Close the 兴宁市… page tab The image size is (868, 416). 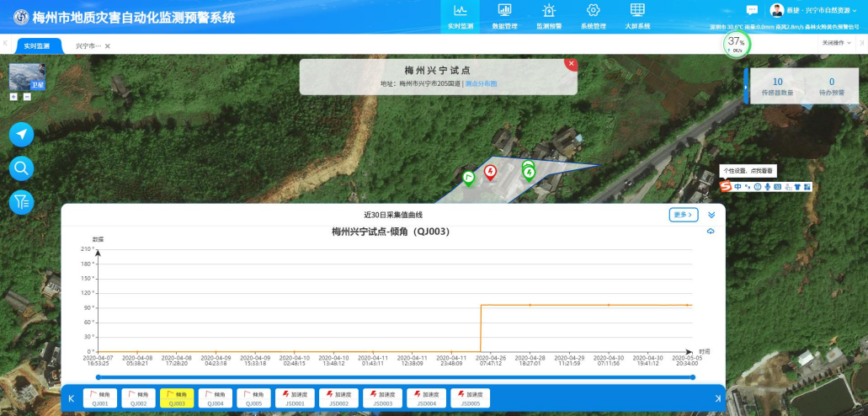coord(108,46)
